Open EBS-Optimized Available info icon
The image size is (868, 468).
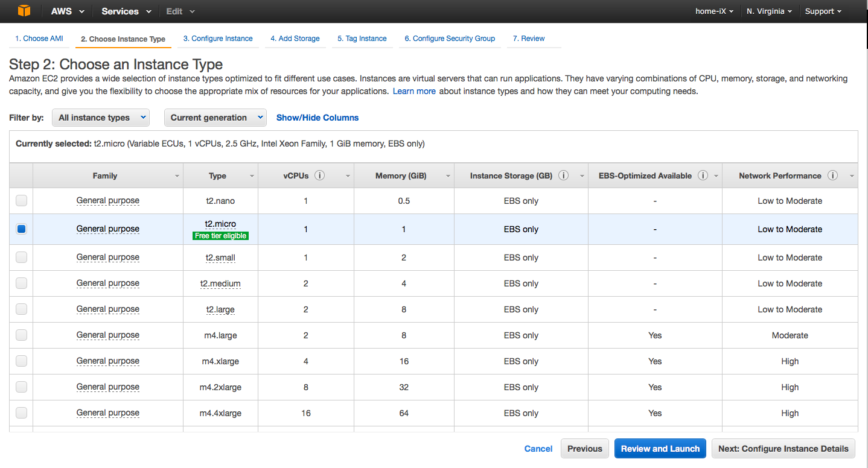703,175
